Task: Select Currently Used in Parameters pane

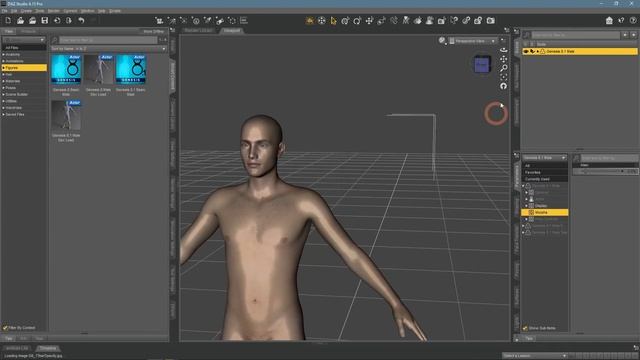Action: tap(544, 179)
